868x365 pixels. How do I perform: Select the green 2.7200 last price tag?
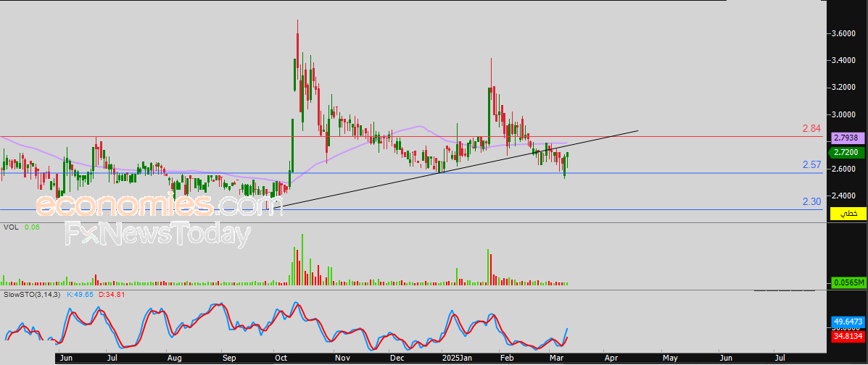click(846, 152)
